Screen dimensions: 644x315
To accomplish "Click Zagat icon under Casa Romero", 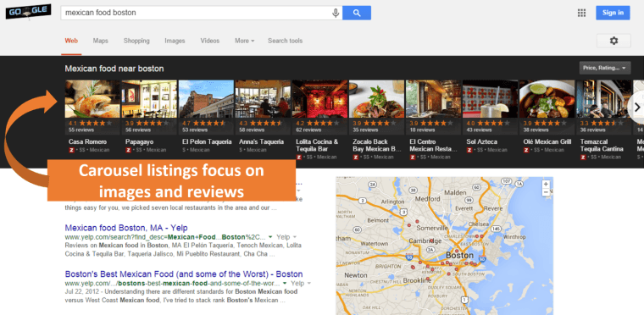I will pyautogui.click(x=71, y=150).
